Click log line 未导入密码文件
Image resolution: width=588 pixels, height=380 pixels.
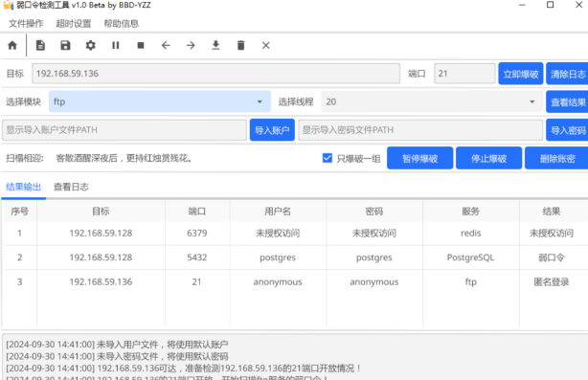(117, 356)
